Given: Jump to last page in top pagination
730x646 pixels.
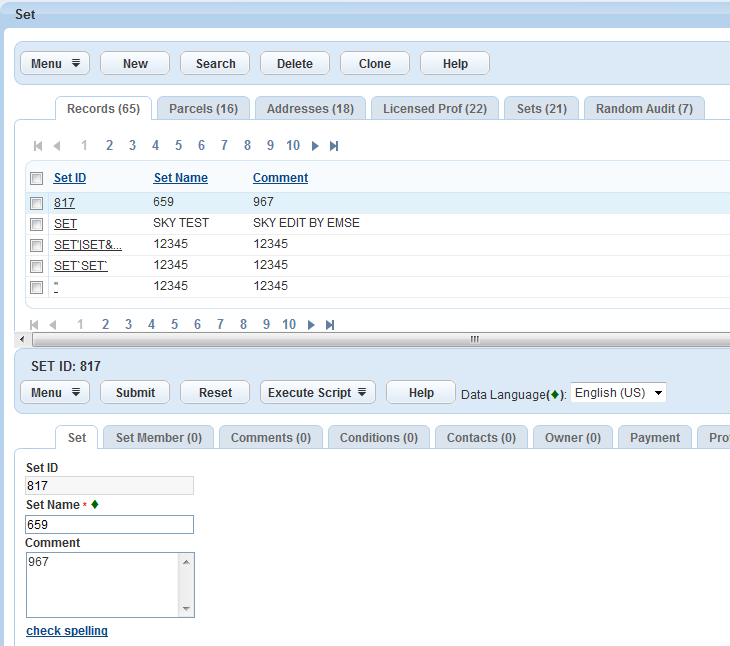Looking at the screenshot, I should pyautogui.click(x=334, y=146).
